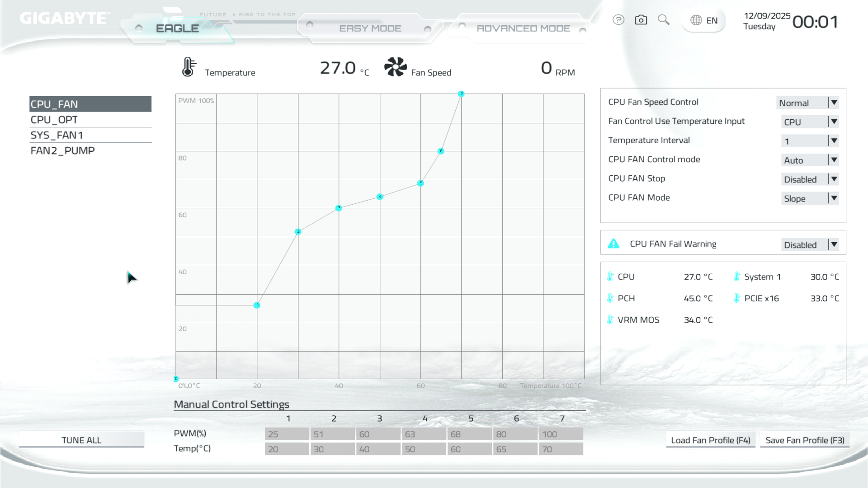Screen dimensions: 868x488
Task: Click the thermometer temperature icon
Action: [189, 67]
